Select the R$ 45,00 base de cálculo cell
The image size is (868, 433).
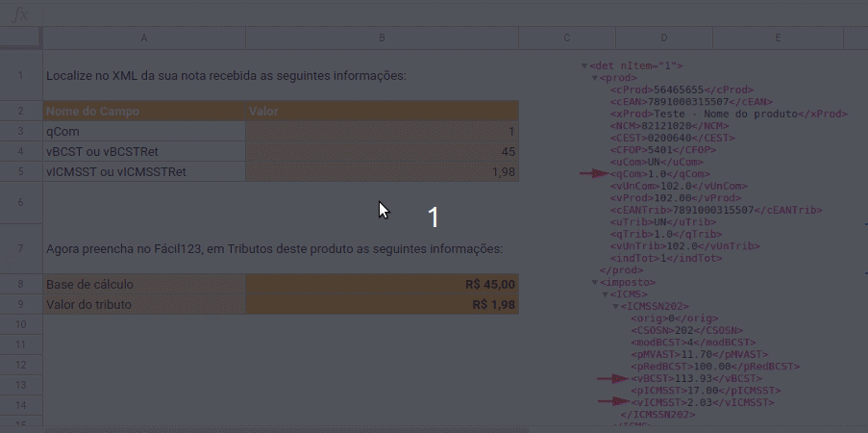pyautogui.click(x=382, y=285)
